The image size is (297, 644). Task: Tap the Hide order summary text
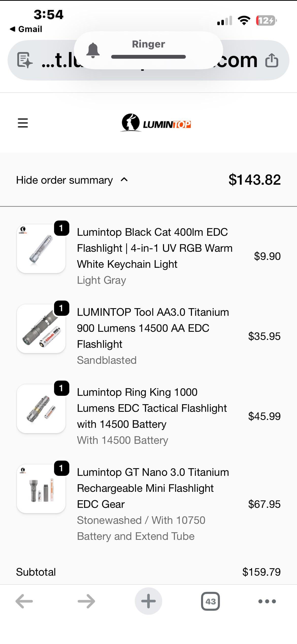pos(64,180)
